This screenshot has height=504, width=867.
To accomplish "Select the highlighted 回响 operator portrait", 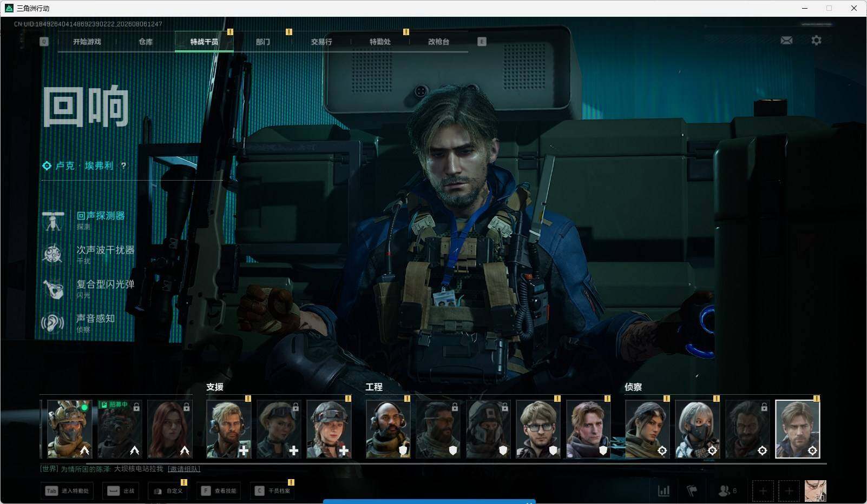I will [798, 429].
